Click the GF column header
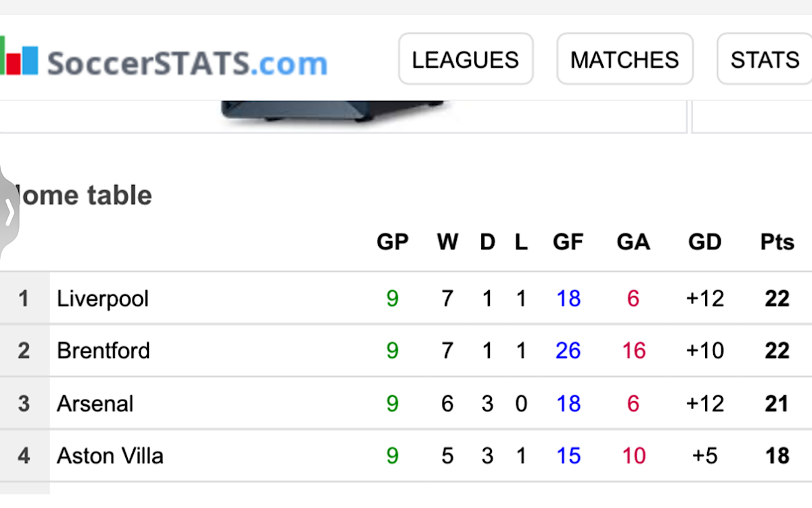Viewport: 812px width, 508px height. click(568, 242)
